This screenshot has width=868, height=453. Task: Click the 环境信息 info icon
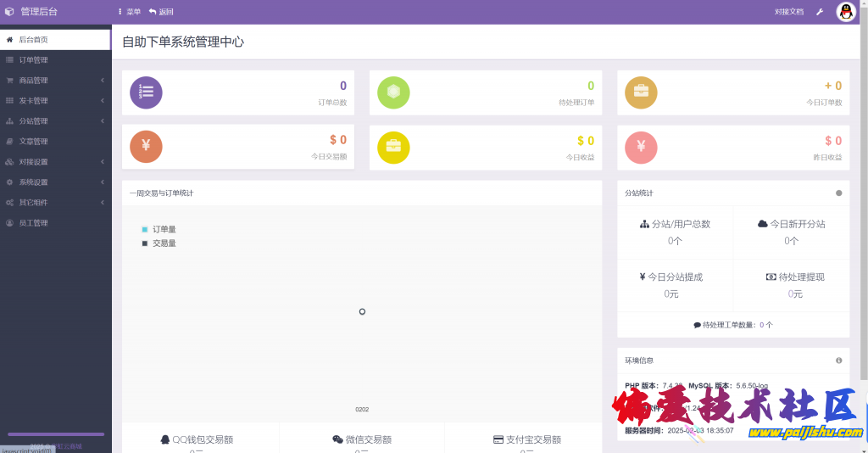[839, 361]
